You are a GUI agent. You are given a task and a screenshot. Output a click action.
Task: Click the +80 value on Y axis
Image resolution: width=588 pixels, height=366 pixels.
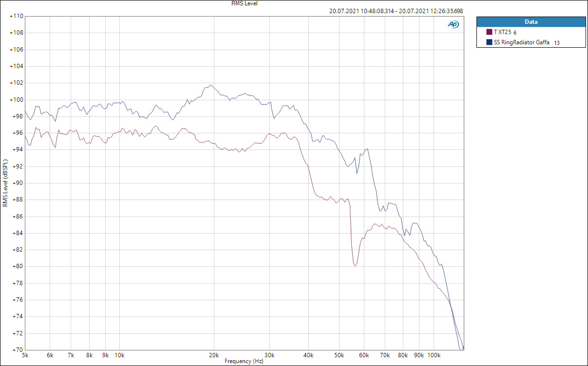pos(18,266)
